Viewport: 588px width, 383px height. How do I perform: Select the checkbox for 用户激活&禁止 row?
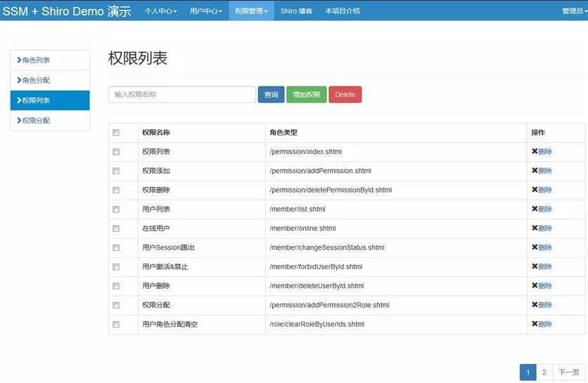[116, 267]
